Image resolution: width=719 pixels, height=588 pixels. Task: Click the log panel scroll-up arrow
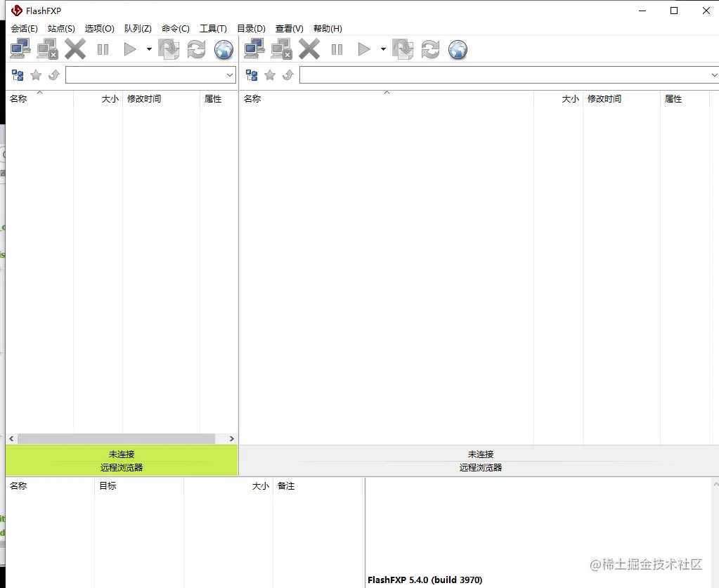[x=715, y=484]
